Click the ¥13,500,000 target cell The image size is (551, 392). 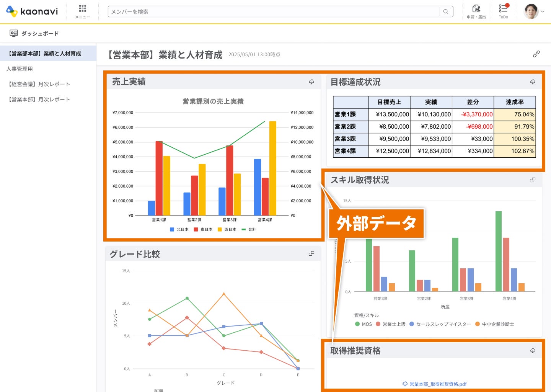coord(389,114)
